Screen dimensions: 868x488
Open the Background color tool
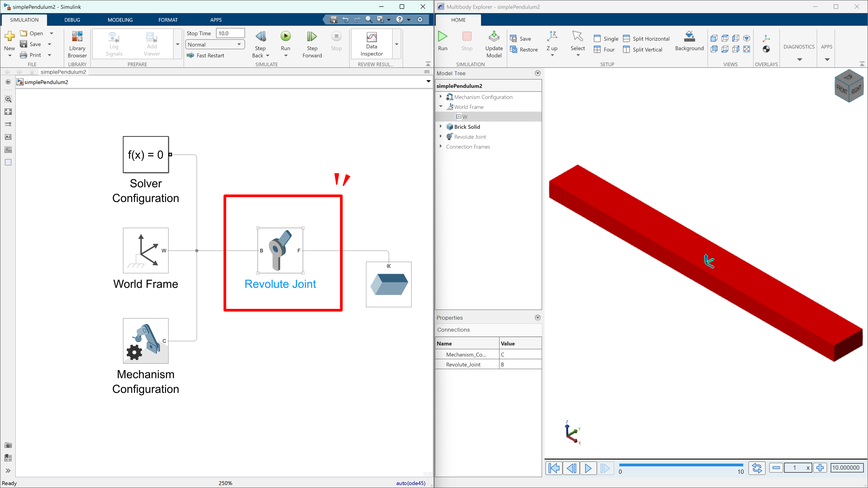[689, 41]
